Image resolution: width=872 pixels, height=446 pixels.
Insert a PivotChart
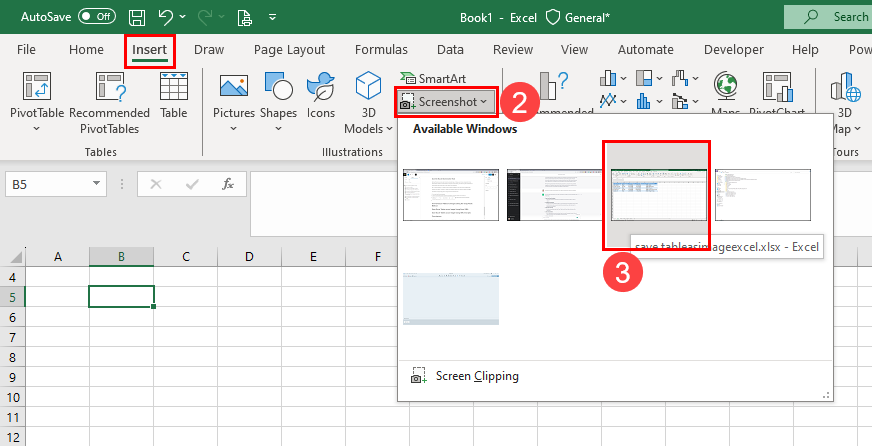pos(777,86)
